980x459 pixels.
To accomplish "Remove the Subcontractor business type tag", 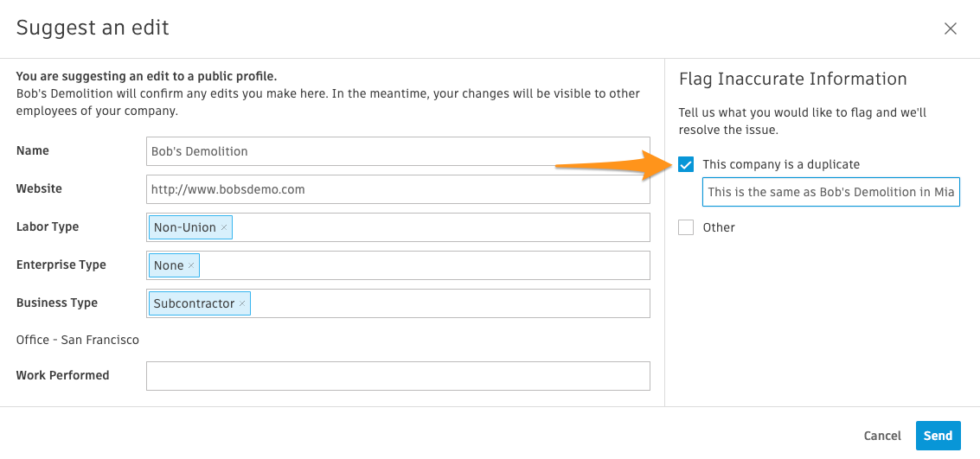I will (x=242, y=303).
